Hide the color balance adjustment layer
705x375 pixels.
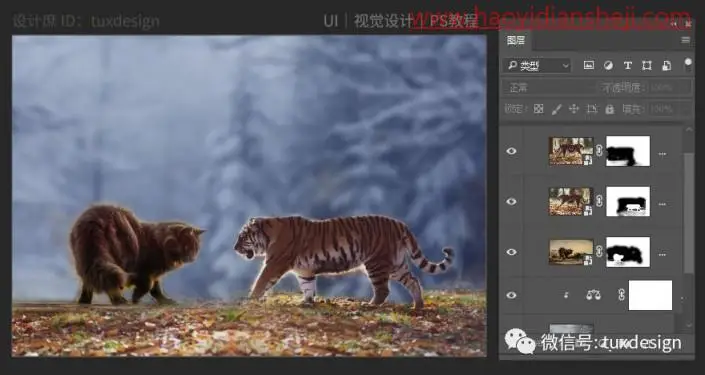(511, 295)
